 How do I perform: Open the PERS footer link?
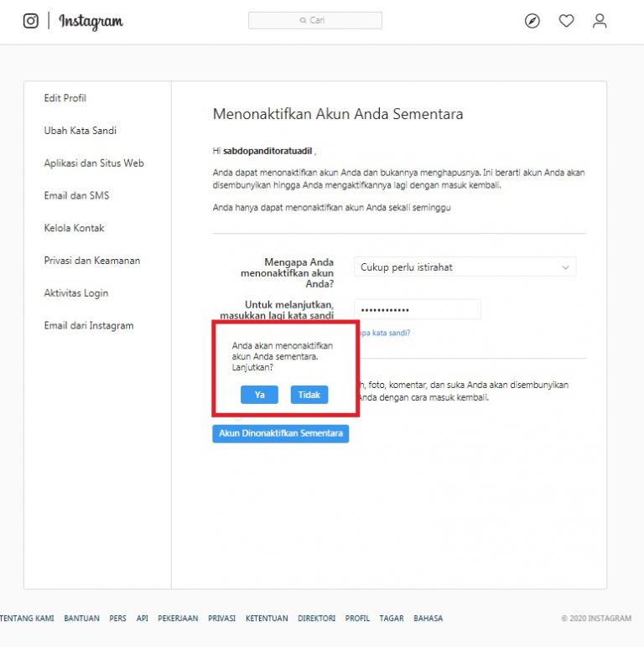117,619
